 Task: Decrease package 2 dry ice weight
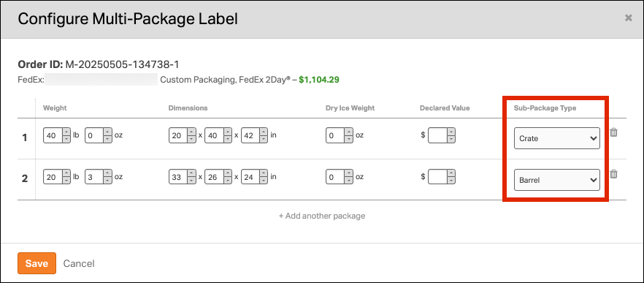(349, 181)
